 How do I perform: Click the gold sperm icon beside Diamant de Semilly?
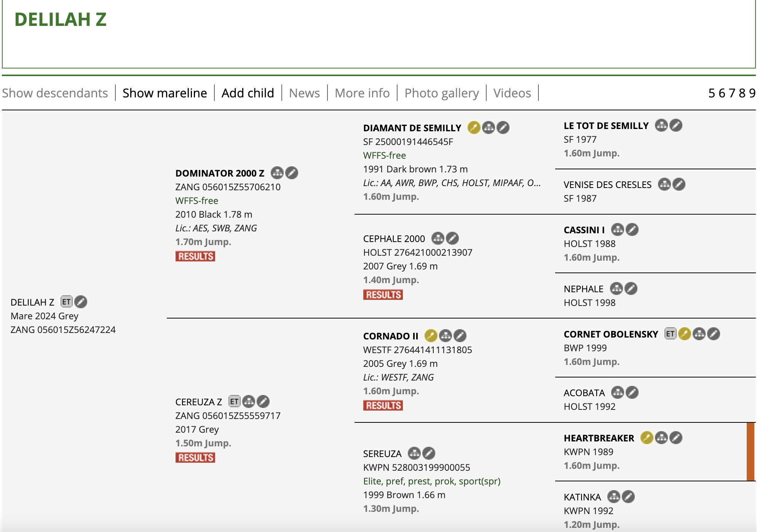tap(474, 127)
